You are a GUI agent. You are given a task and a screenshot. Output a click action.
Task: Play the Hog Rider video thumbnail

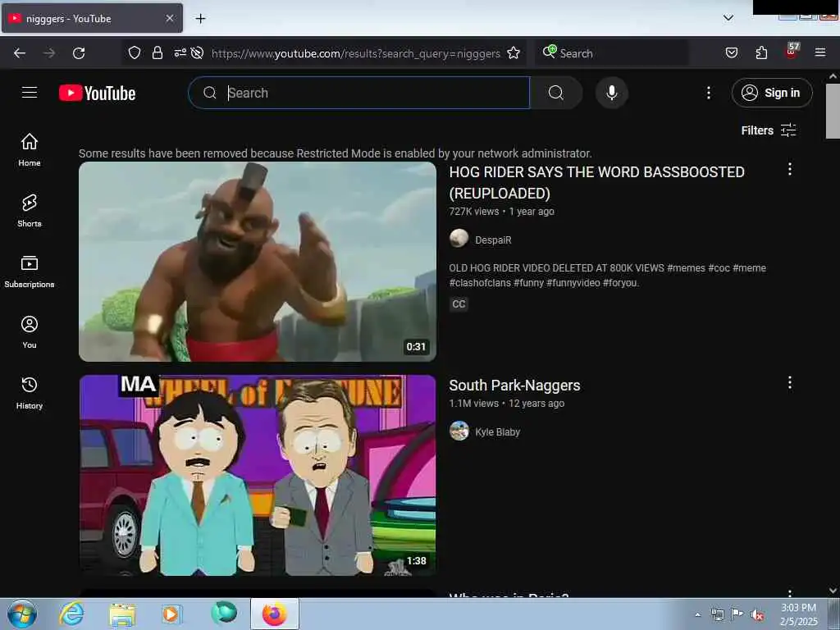258,262
